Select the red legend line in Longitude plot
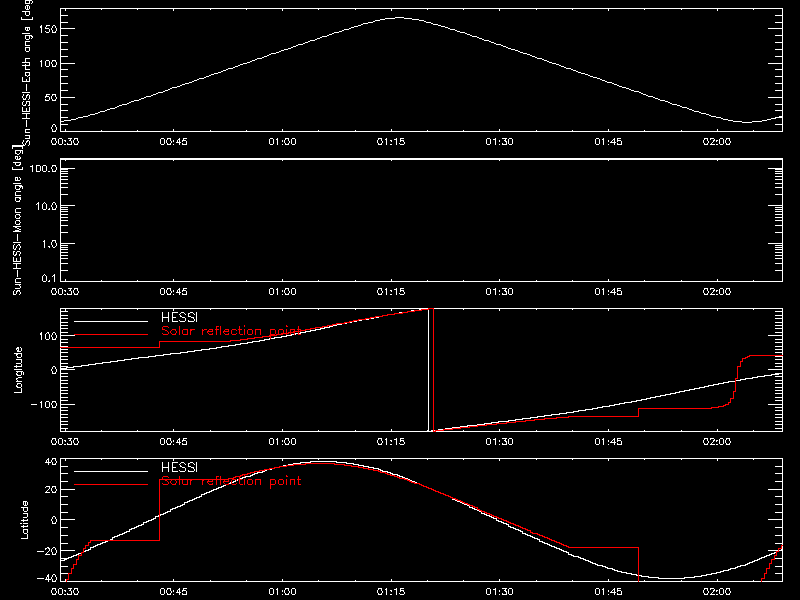Viewport: 800px width, 600px height. tap(111, 335)
